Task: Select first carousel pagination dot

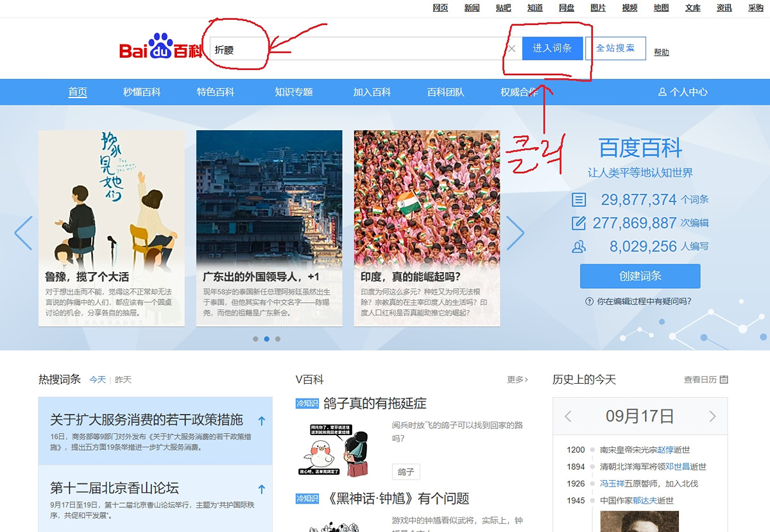Action: click(255, 339)
